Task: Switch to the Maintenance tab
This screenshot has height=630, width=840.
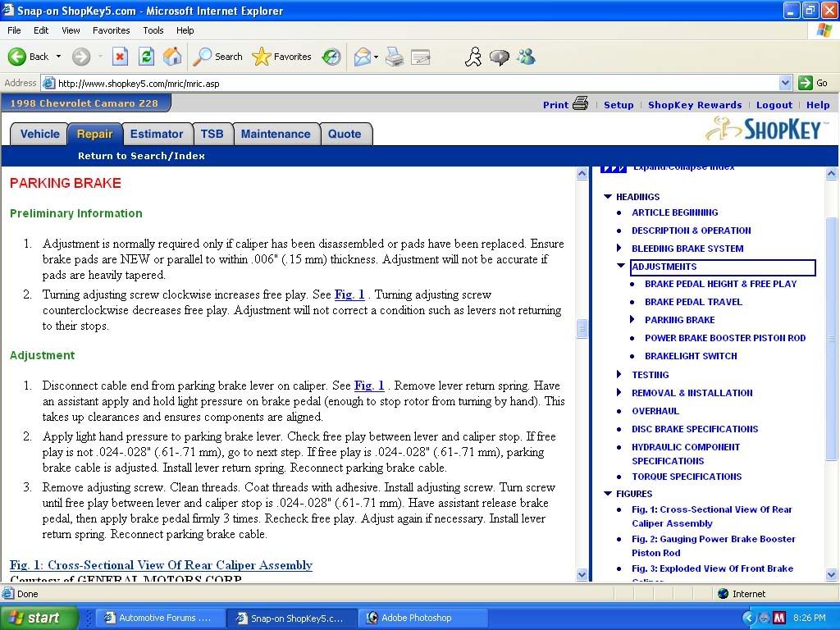Action: click(276, 134)
